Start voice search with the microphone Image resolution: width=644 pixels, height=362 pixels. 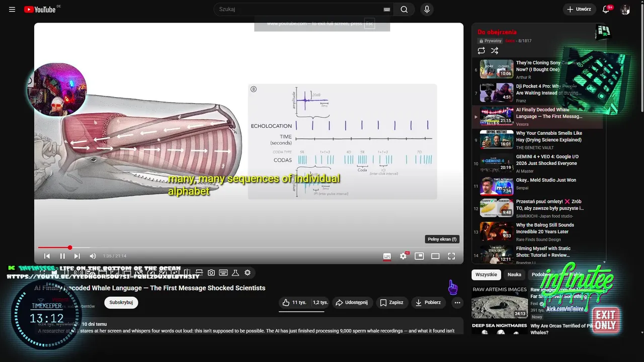[x=427, y=10]
